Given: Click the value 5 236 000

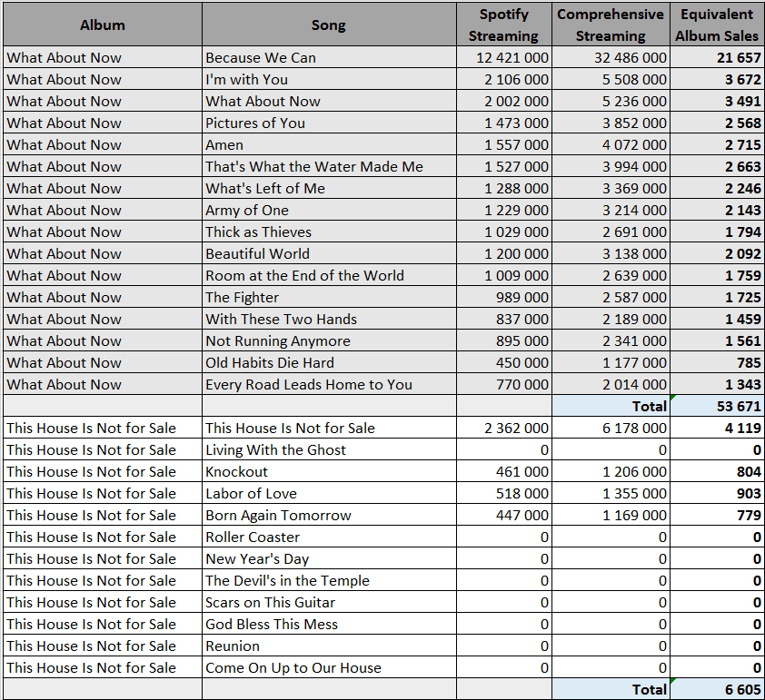Looking at the screenshot, I should [x=611, y=102].
